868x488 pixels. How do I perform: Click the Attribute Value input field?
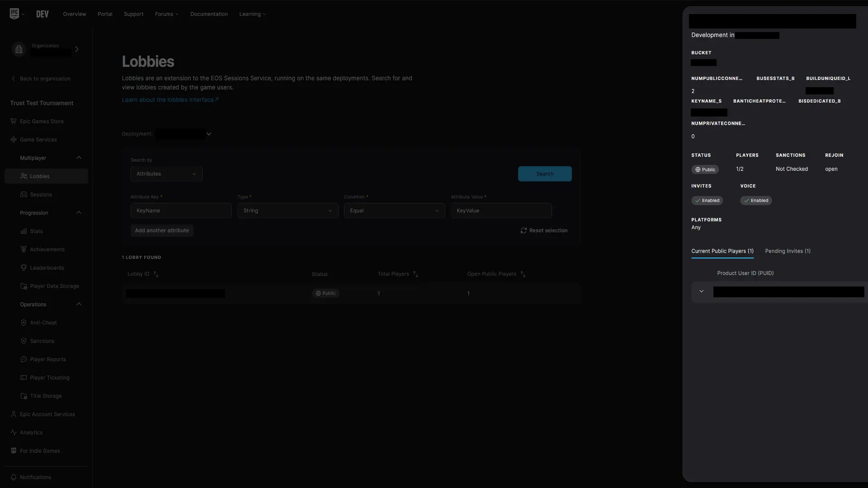click(x=501, y=211)
